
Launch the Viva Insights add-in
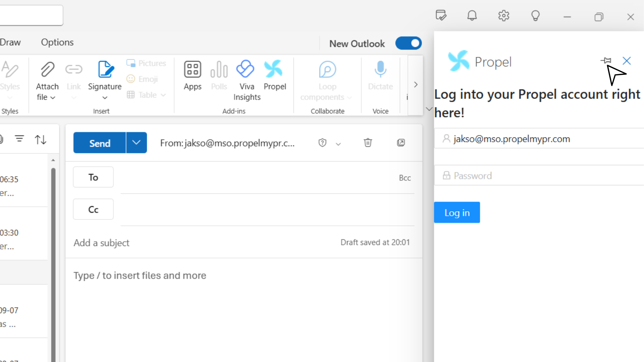(247, 81)
